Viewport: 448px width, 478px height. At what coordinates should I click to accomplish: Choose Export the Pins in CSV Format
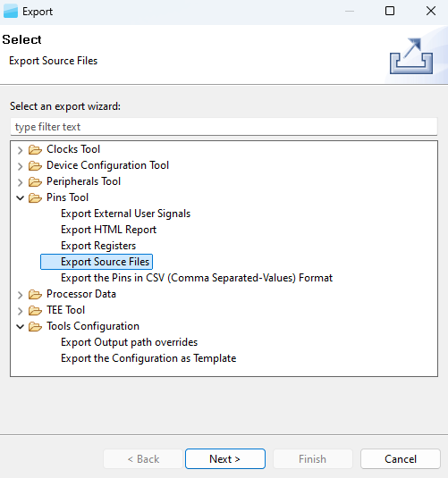197,278
